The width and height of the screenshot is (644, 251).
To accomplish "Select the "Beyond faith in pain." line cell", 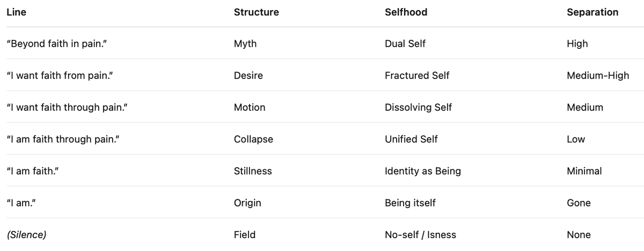I will pos(55,44).
